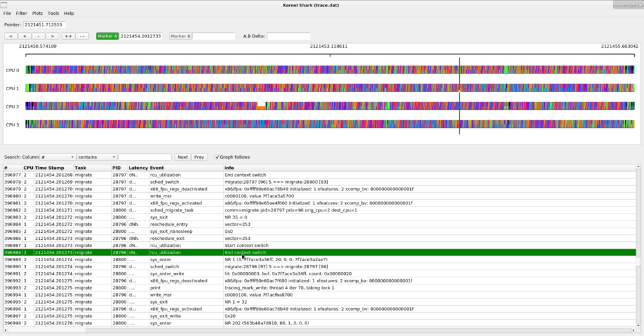Click the orange gap in CPU 2 track
Viewport: 644px width, 336px height.
[261, 108]
